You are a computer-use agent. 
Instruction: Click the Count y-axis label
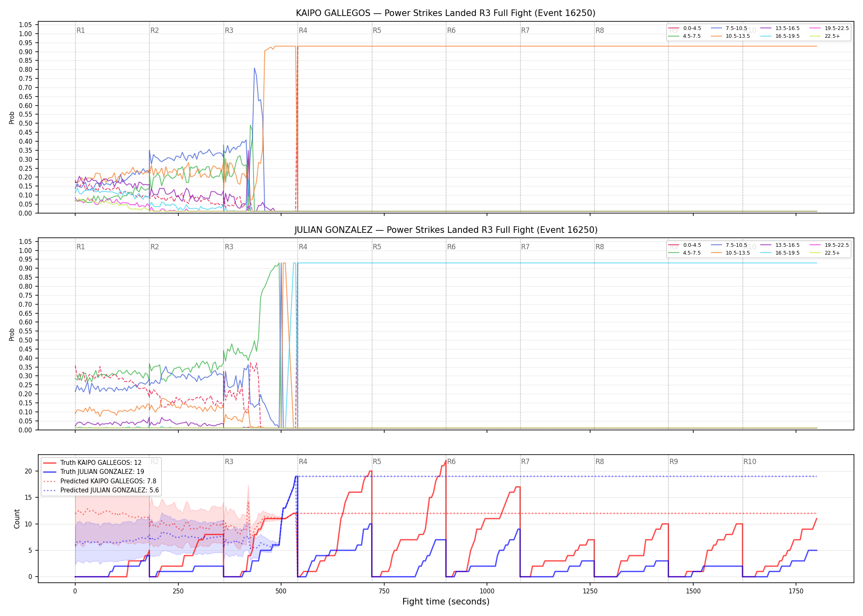(17, 519)
